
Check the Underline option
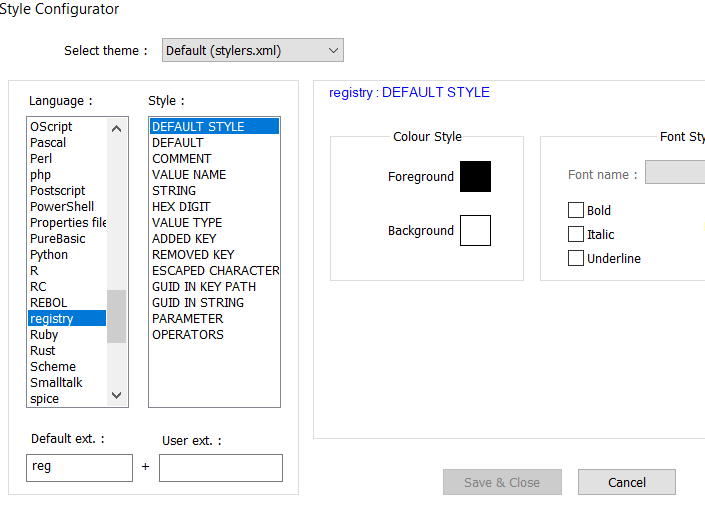[576, 258]
